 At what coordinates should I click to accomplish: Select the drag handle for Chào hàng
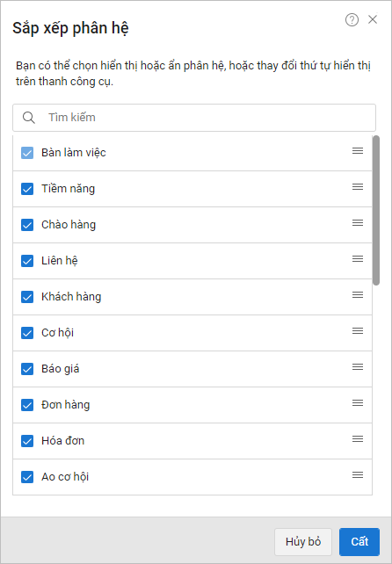[358, 222]
